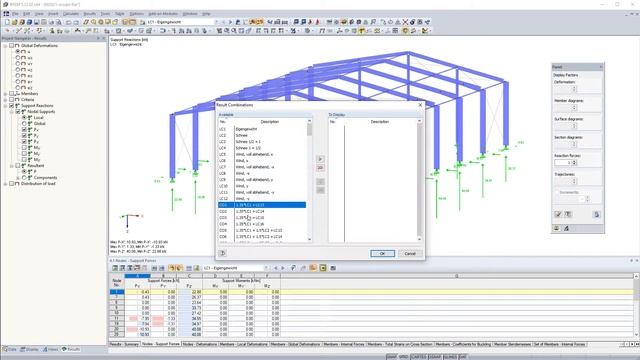The height and width of the screenshot is (360, 640).
Task: Open the Results menu
Action: (x=89, y=14)
